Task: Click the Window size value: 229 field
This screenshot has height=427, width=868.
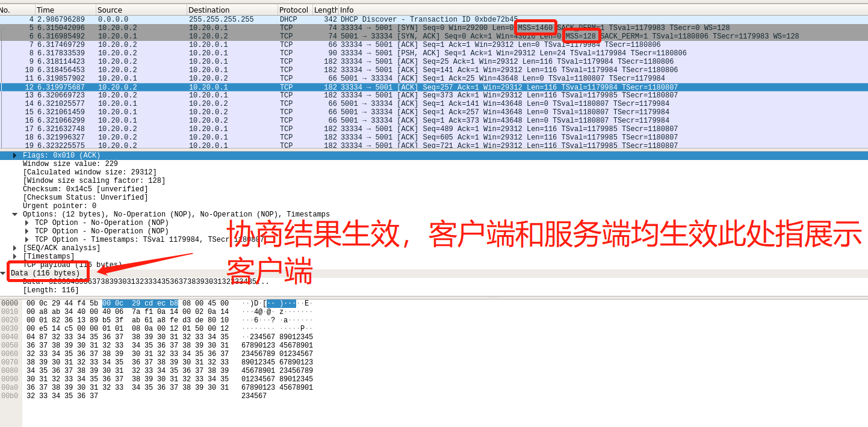Action: click(70, 164)
